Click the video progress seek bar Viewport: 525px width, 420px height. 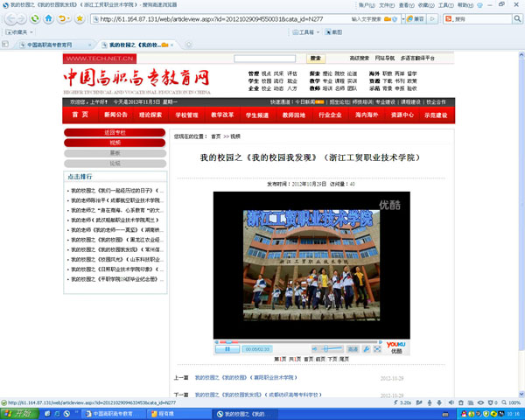pyautogui.click(x=298, y=342)
